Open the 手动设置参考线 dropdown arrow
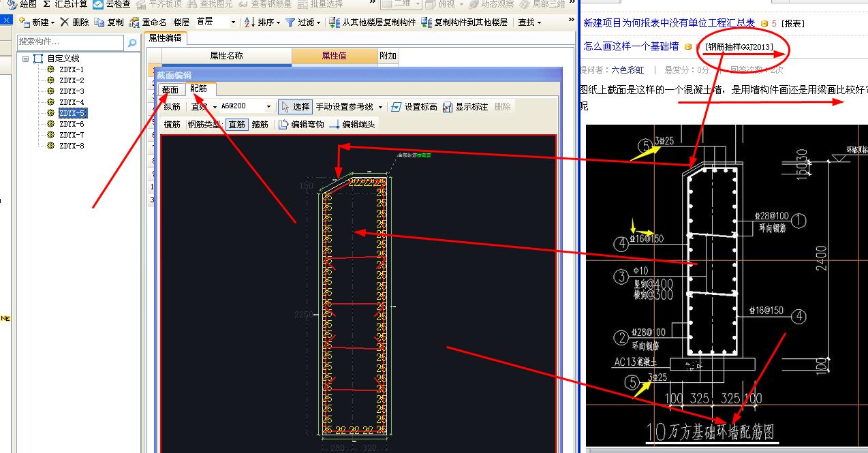Image resolution: width=868 pixels, height=453 pixels. pyautogui.click(x=380, y=108)
